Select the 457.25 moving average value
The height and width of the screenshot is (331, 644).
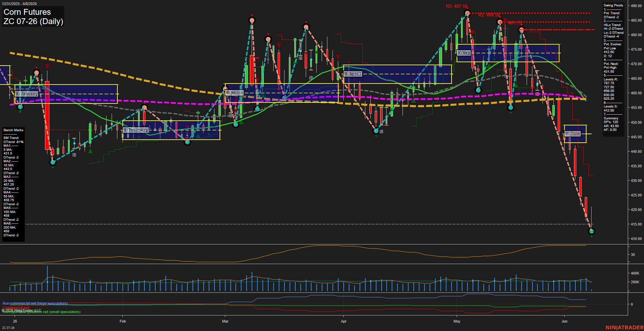9,185
